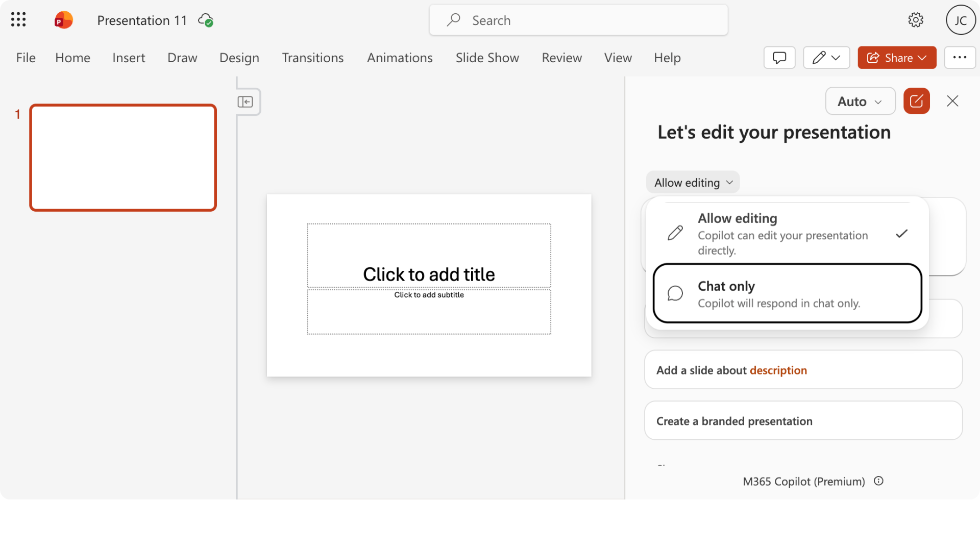Select the Allow editing option
Screen dimensions: 980x551
[787, 233]
